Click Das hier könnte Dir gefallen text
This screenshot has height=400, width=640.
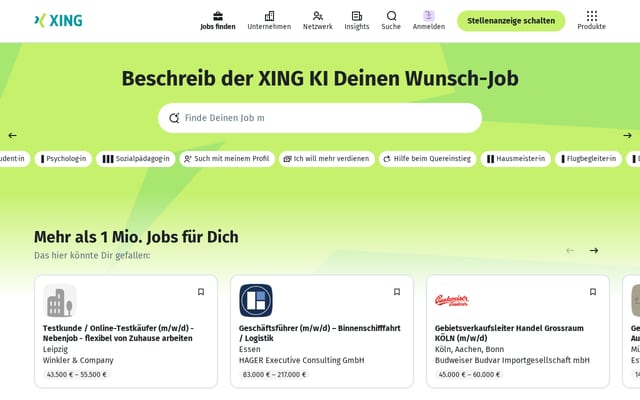pos(92,256)
